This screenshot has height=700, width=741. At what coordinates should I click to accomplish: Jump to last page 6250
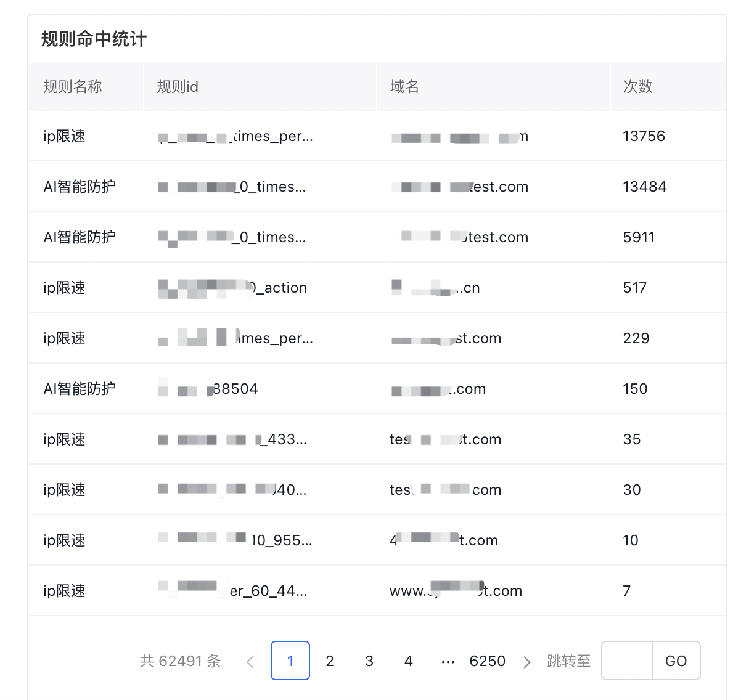[487, 661]
